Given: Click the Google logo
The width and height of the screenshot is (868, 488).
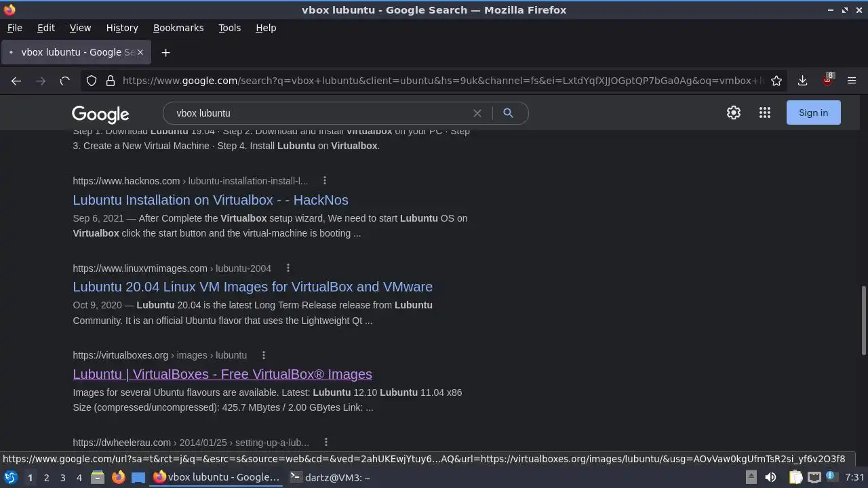Looking at the screenshot, I should (x=100, y=115).
